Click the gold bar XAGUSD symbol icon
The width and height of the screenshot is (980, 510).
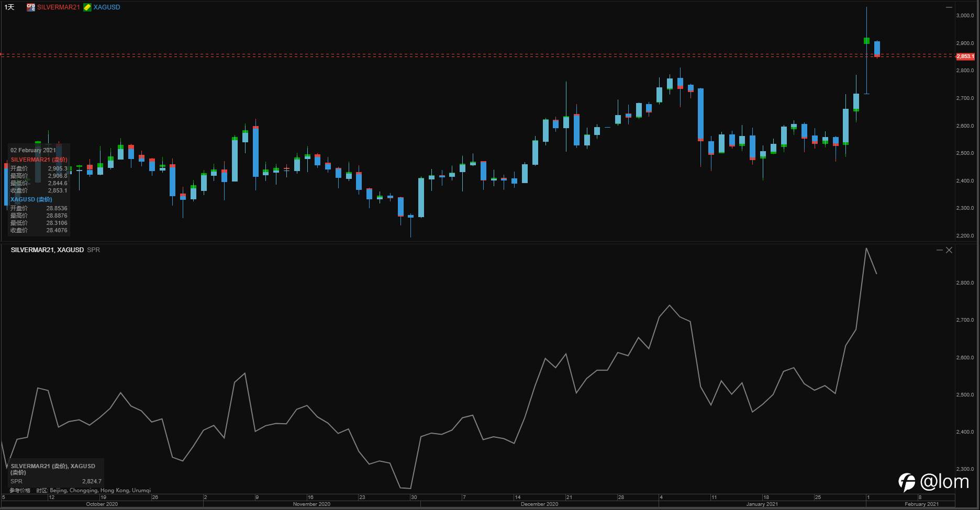click(x=87, y=7)
